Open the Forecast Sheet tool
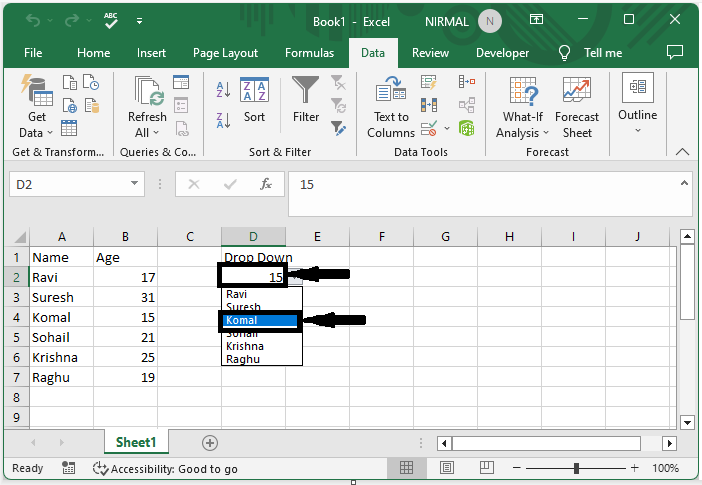Image resolution: width=702 pixels, height=485 pixels. pos(576,108)
